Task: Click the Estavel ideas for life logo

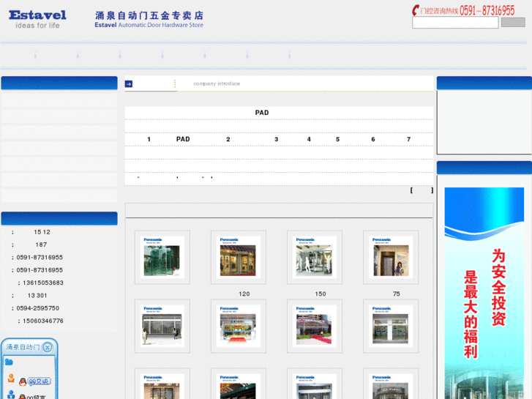Action: click(37, 19)
